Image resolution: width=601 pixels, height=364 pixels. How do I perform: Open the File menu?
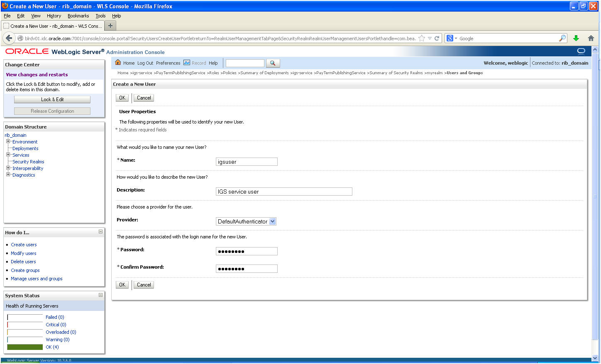pos(7,16)
